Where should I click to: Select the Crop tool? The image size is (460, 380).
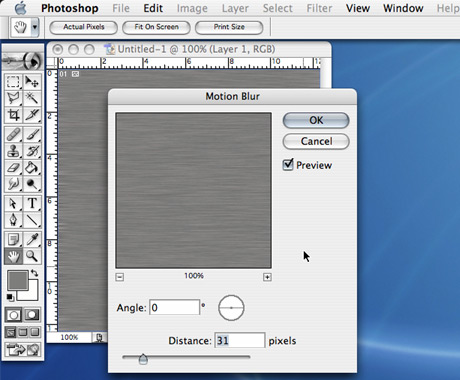[x=13, y=115]
